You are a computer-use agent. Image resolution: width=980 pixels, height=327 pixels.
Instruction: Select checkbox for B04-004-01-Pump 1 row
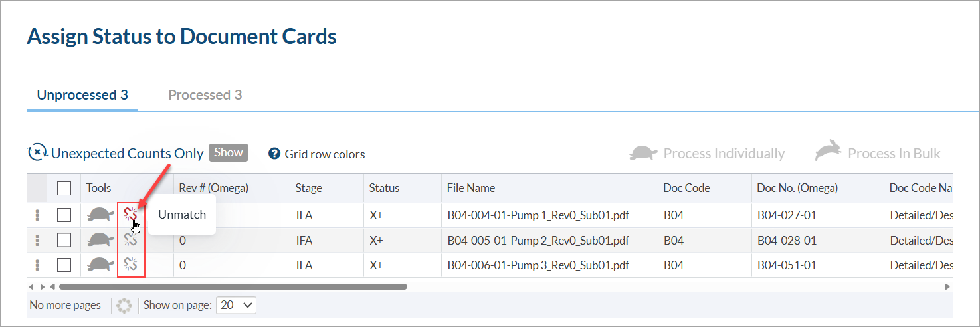(x=64, y=215)
